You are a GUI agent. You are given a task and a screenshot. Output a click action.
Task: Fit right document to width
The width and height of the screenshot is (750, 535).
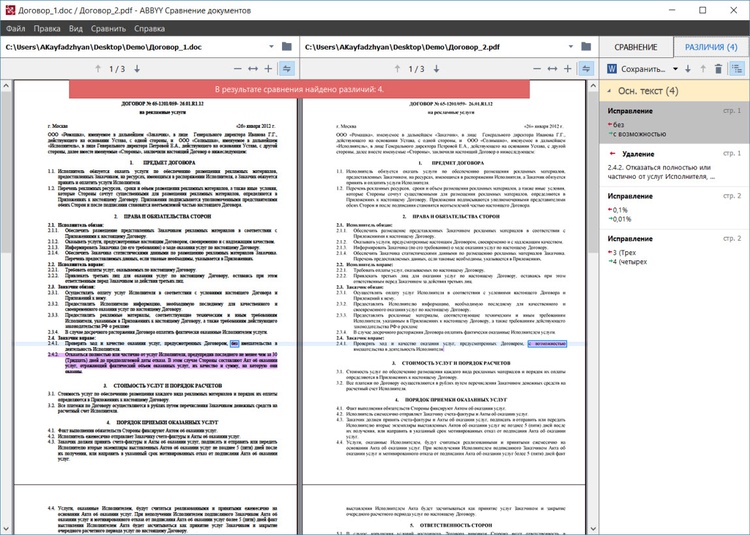(x=552, y=69)
